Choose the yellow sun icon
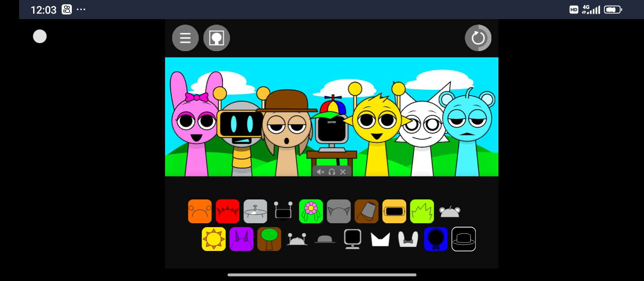644x281 pixels. tap(213, 239)
